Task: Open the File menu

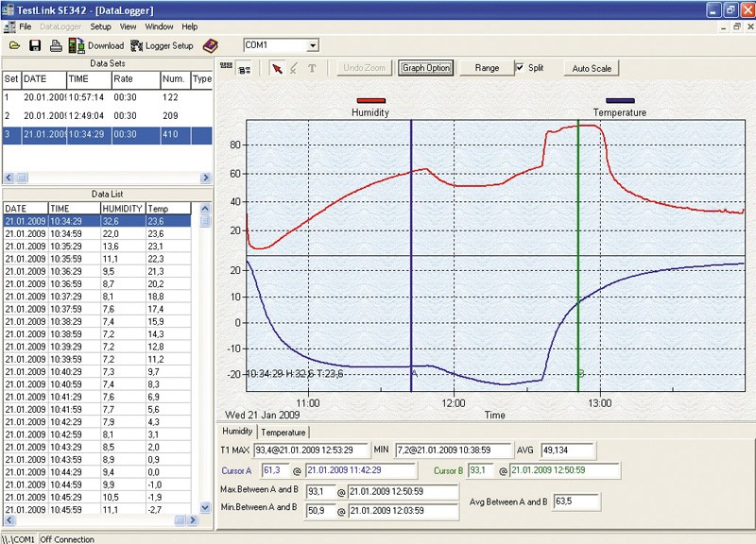Action: click(26, 26)
